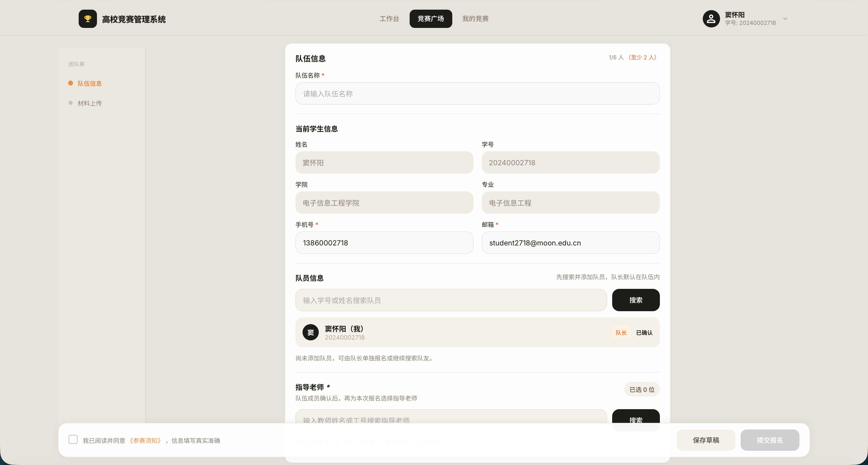Click the user avatar icon
The height and width of the screenshot is (465, 868).
point(711,19)
